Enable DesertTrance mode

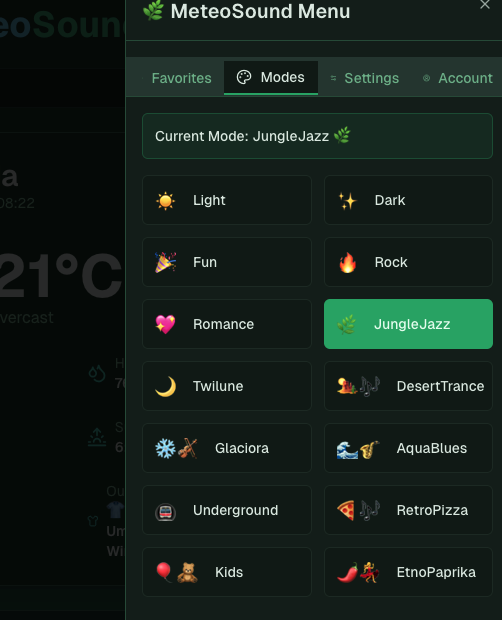[x=408, y=386]
